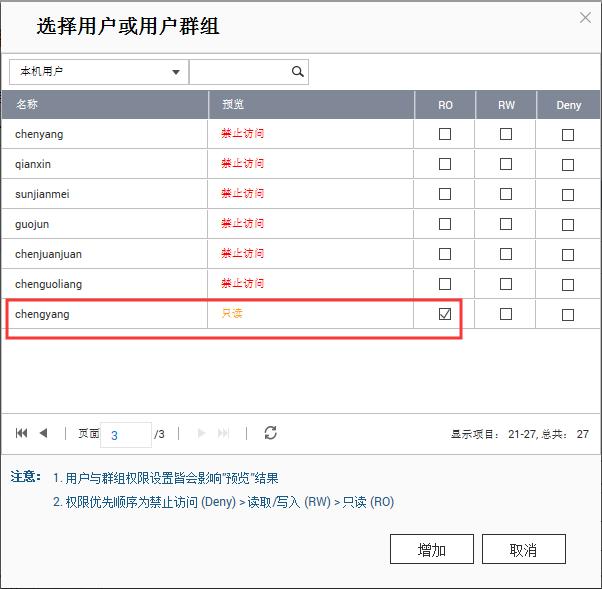Uncheck RO for chengyang
Viewport: 602px width, 589px height.
click(445, 314)
